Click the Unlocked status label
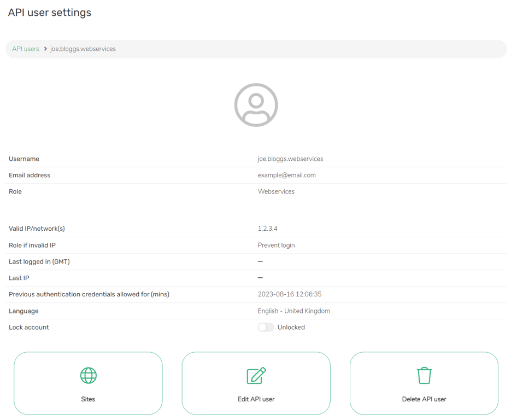 [291, 327]
